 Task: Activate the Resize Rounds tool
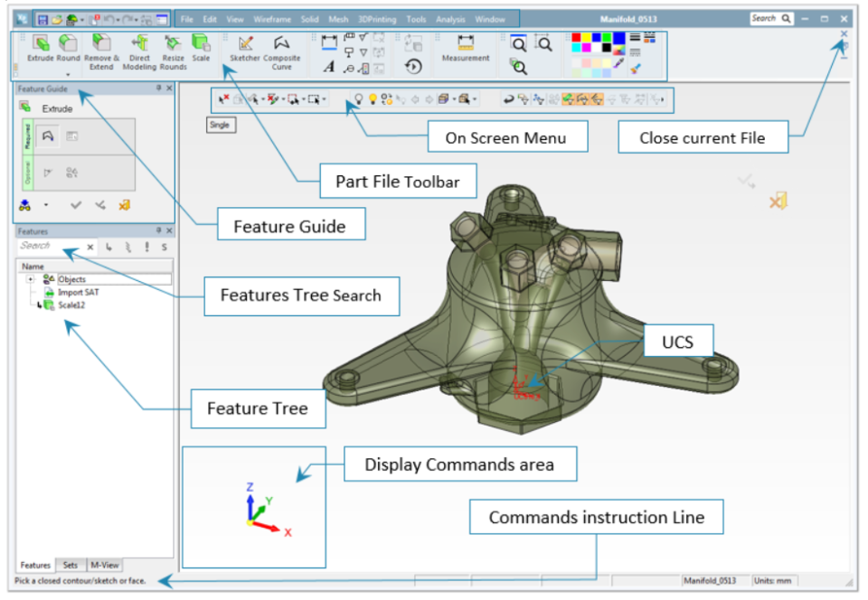click(x=173, y=43)
